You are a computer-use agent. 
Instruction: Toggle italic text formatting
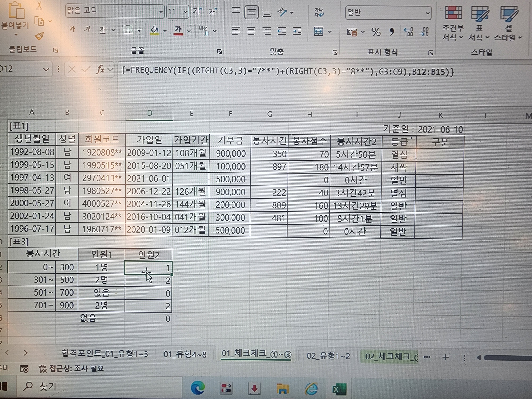87,29
